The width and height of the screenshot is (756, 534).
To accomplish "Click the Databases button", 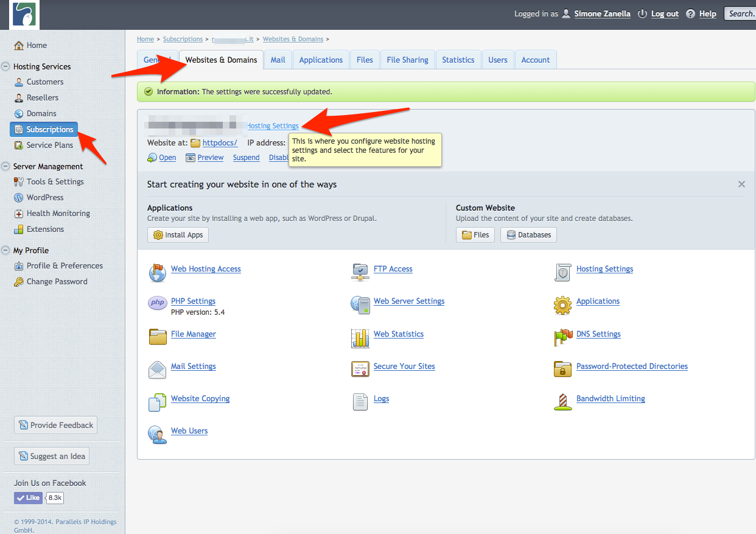I will 528,235.
